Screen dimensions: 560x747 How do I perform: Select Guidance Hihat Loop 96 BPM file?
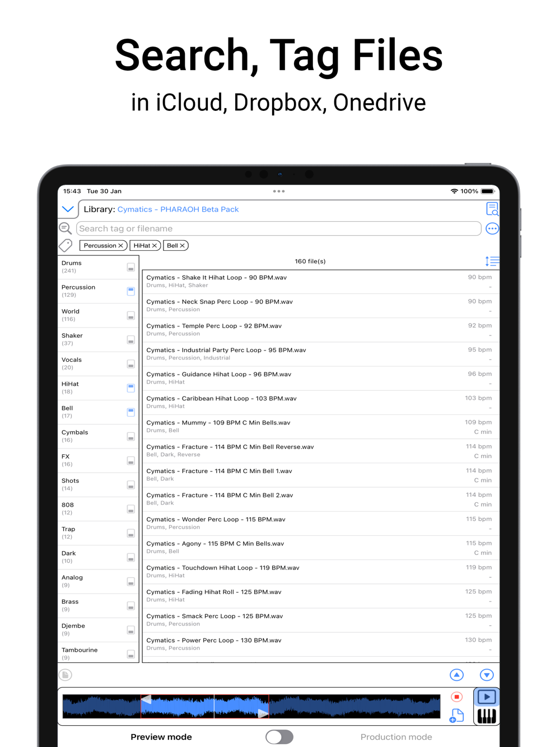321,378
